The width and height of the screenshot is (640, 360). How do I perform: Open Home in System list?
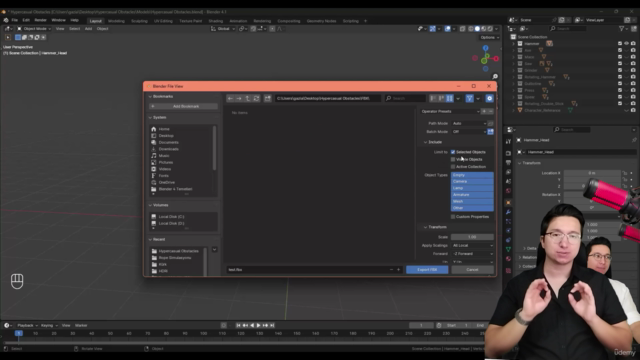tap(164, 129)
